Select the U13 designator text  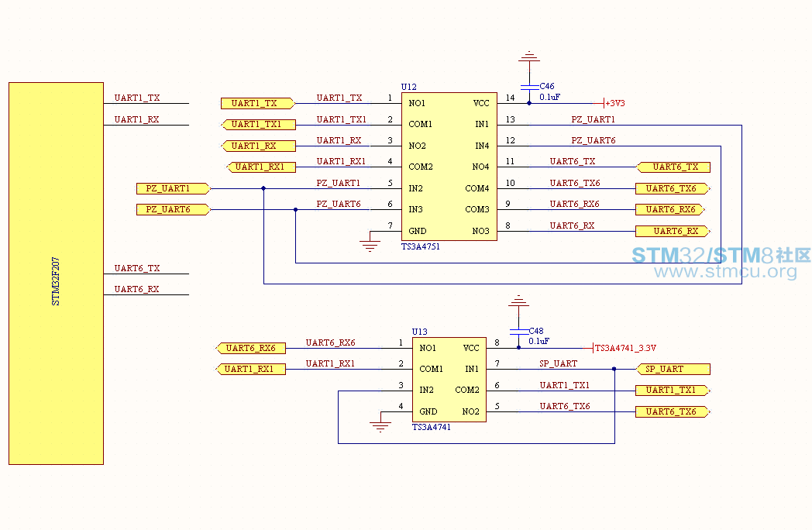coord(419,332)
